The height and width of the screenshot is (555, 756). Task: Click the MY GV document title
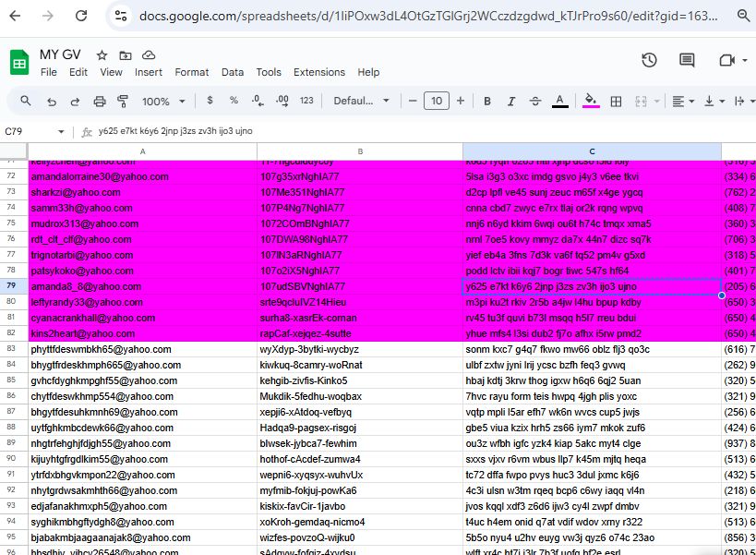[60, 54]
